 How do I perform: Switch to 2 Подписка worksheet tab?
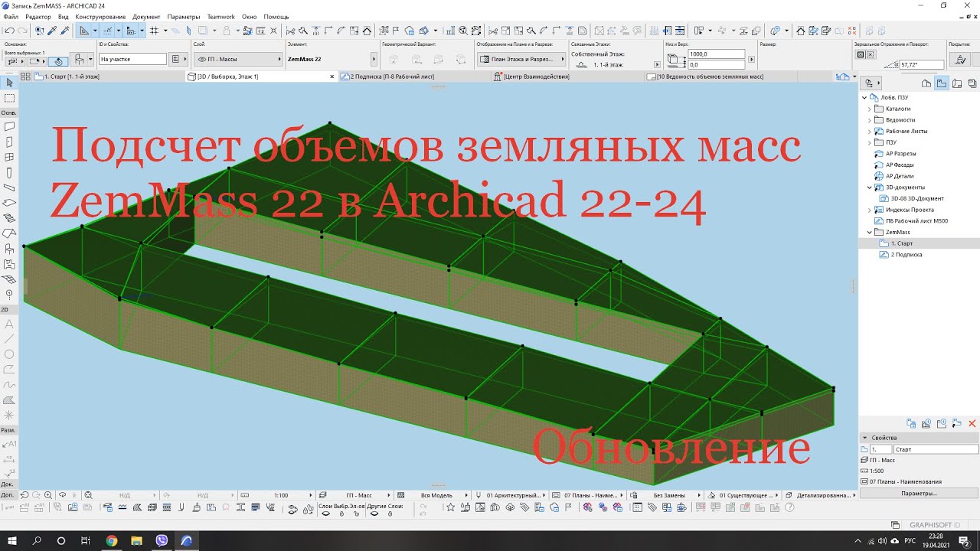(413, 77)
